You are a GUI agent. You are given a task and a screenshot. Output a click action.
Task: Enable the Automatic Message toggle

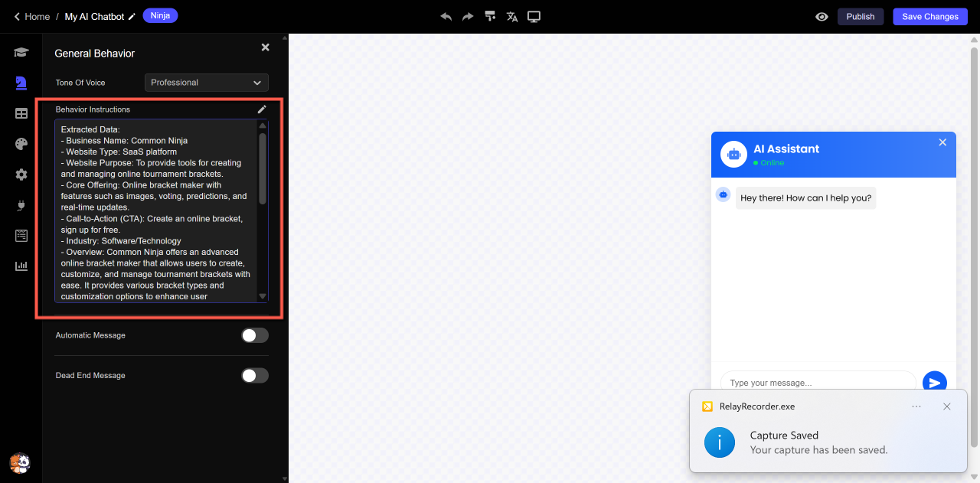point(255,335)
